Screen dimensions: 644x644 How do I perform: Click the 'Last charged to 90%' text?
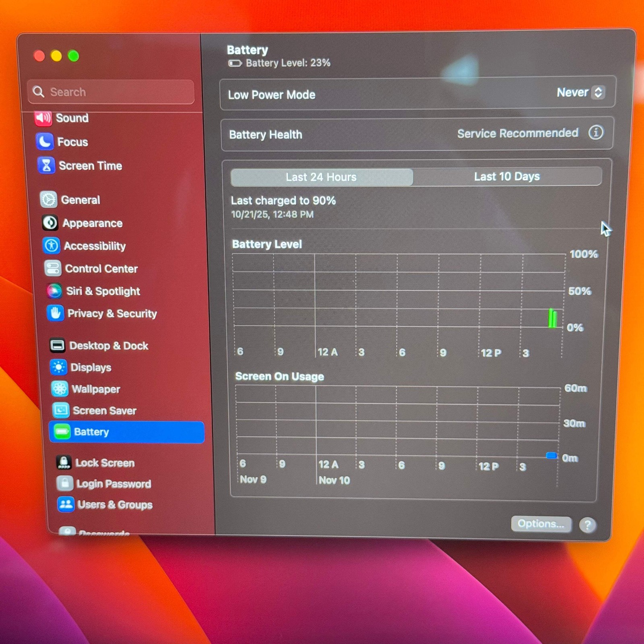coord(283,200)
